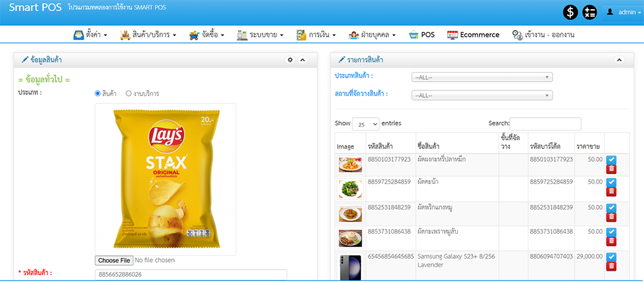Click the gear icon in ข้อมูลสินค้า panel
The height and width of the screenshot is (283, 644).
tap(290, 60)
